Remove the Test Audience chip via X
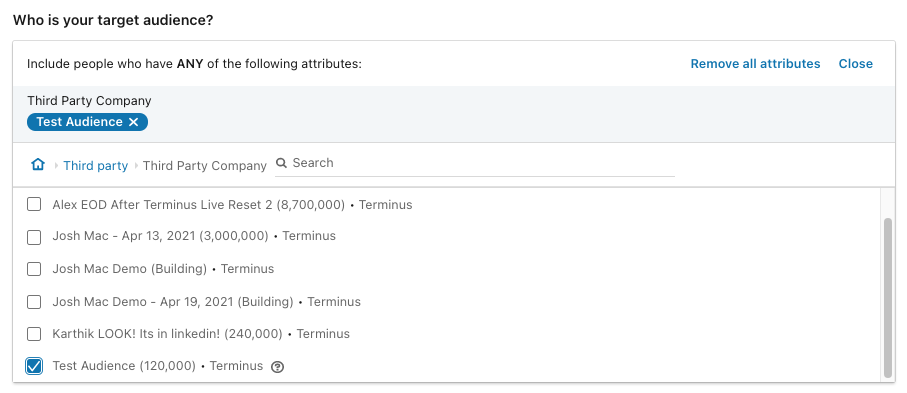This screenshot has height=393, width=907. click(x=134, y=122)
